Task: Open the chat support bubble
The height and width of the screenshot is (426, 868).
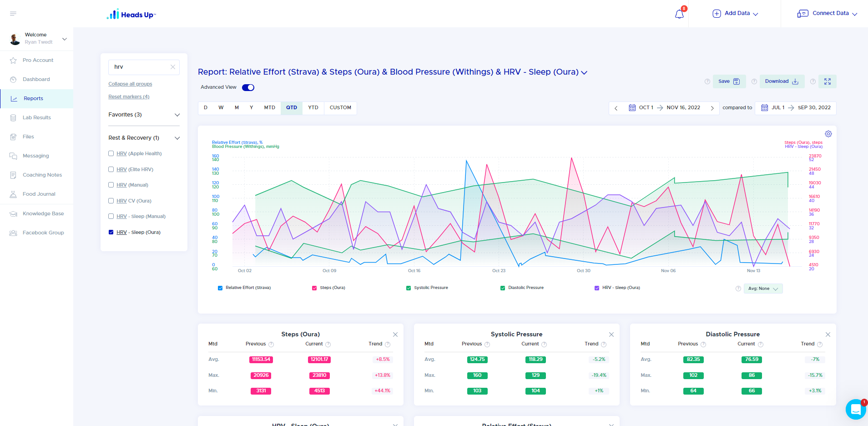Action: coord(856,410)
